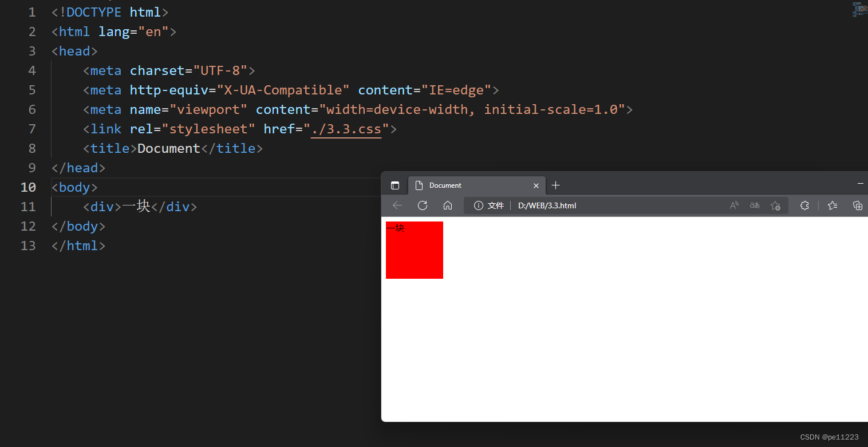Add this page to favorites

click(x=775, y=205)
